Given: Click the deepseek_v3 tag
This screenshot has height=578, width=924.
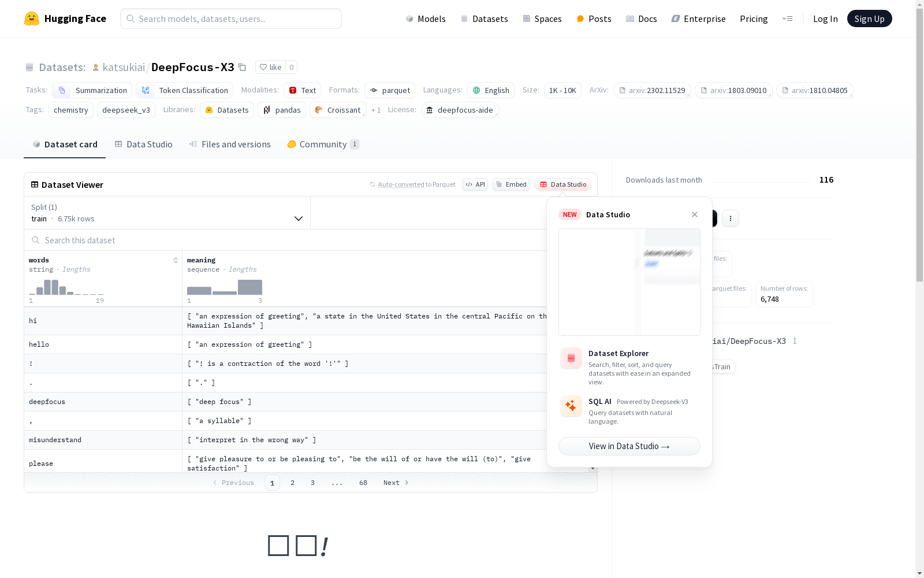Looking at the screenshot, I should [126, 110].
